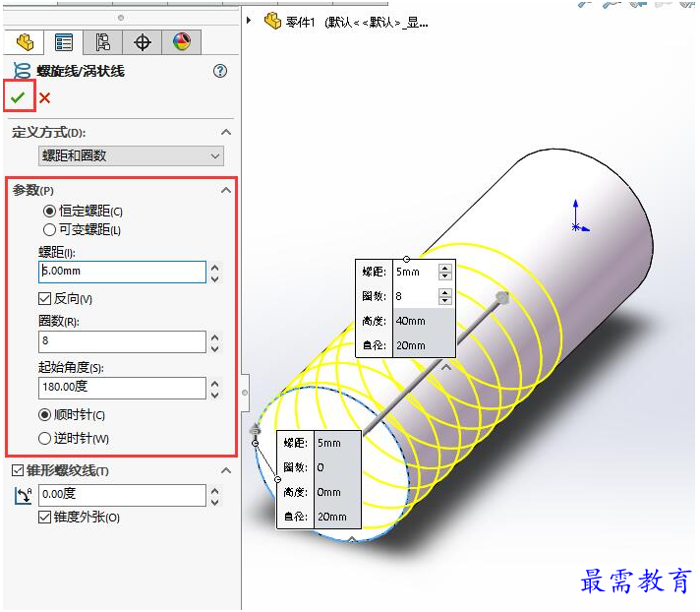Decrease callout 圈数 with down spinner

pyautogui.click(x=445, y=300)
